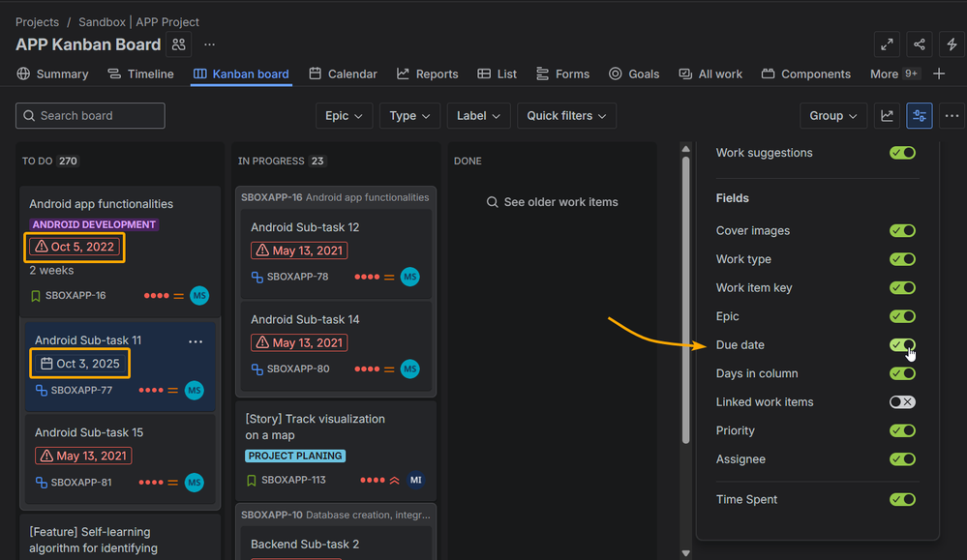
Task: Click the fullscreen expand icon
Action: [x=887, y=44]
